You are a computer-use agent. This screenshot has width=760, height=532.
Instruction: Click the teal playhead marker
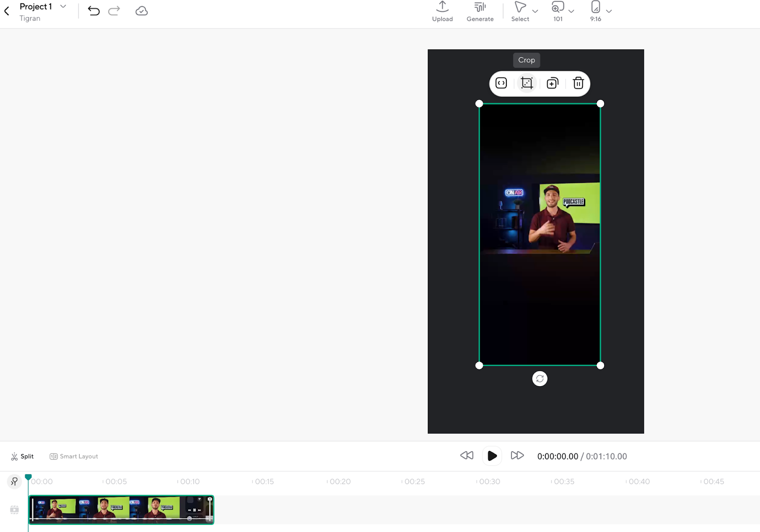[x=28, y=477]
